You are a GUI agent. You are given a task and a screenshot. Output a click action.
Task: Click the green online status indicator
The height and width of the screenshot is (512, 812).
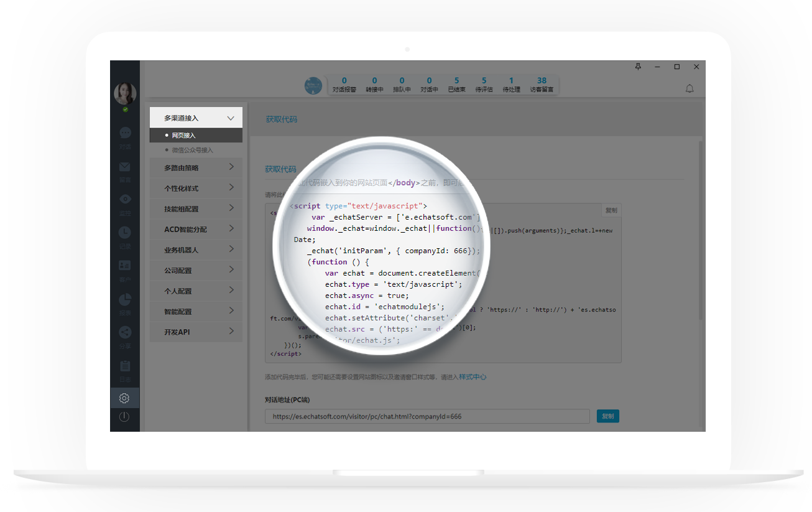(x=125, y=109)
